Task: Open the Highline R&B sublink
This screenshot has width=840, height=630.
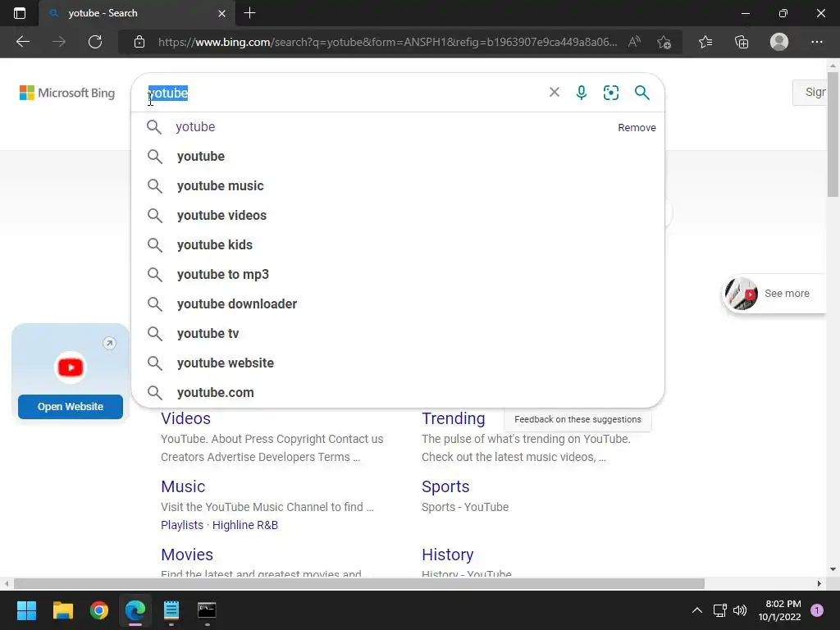Action: (245, 525)
